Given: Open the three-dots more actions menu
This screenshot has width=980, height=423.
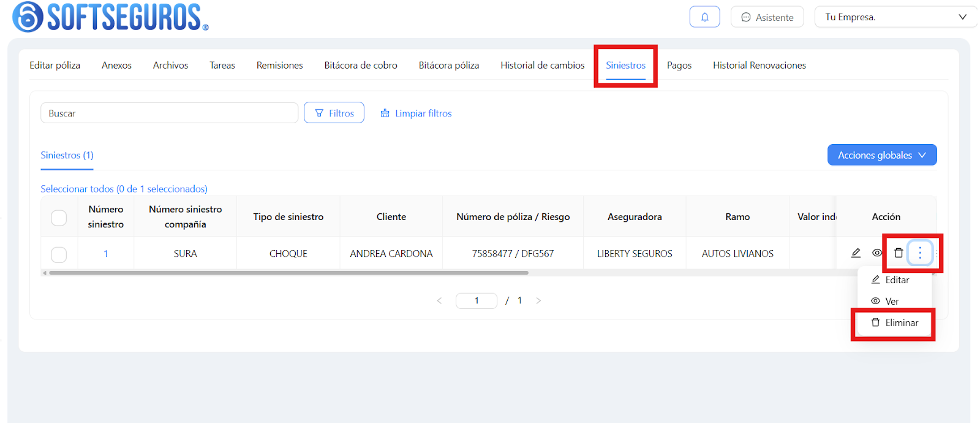Looking at the screenshot, I should 920,253.
